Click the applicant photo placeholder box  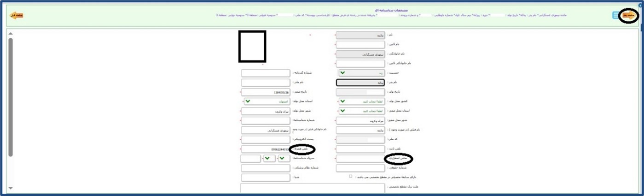click(x=252, y=47)
